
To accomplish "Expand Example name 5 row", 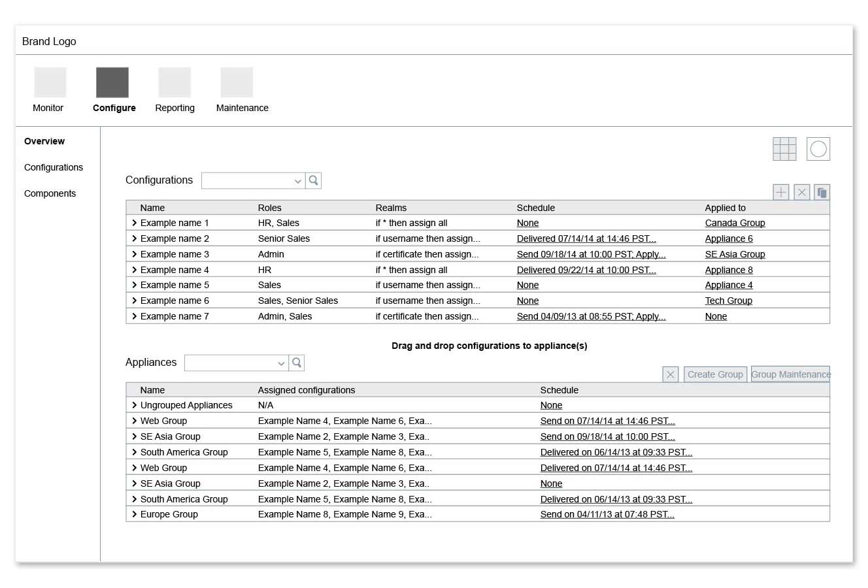I will click(x=135, y=285).
